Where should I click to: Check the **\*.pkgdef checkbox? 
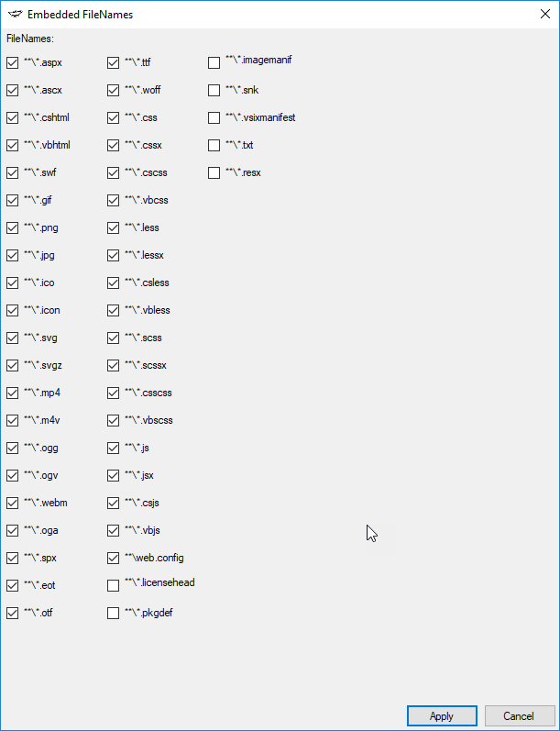point(114,614)
